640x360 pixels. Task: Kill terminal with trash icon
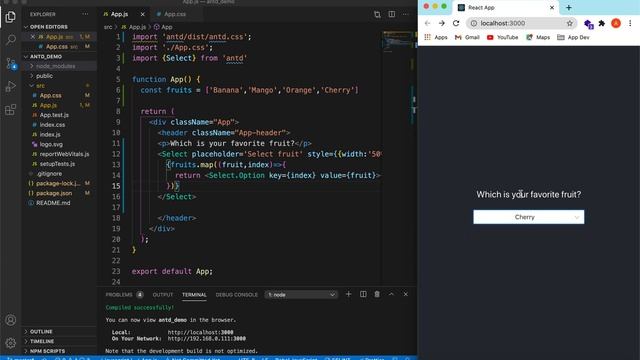coord(377,294)
